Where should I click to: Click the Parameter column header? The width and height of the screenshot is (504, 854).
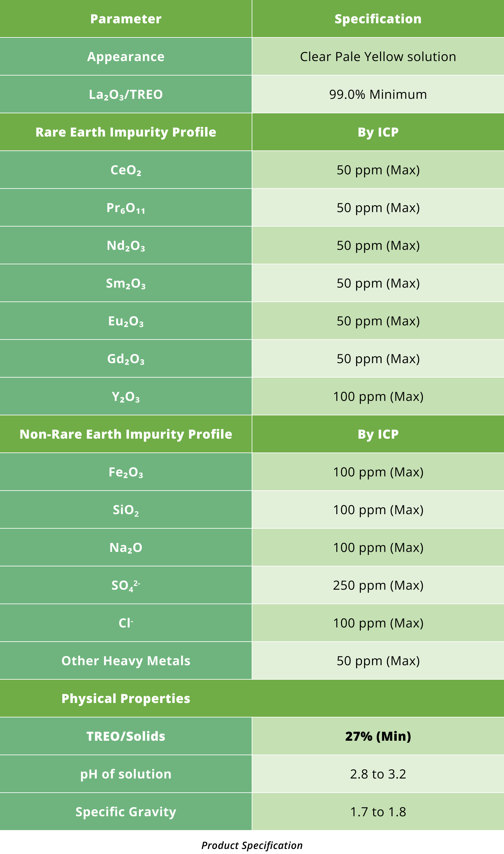click(x=126, y=19)
